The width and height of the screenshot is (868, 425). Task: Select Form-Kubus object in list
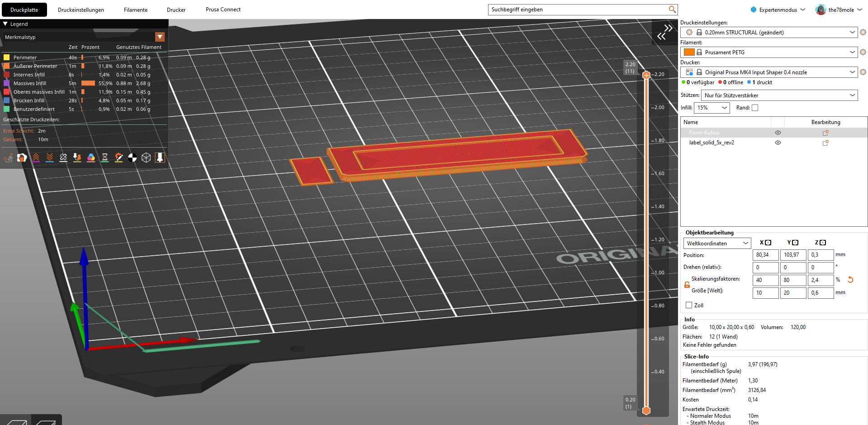coord(704,133)
